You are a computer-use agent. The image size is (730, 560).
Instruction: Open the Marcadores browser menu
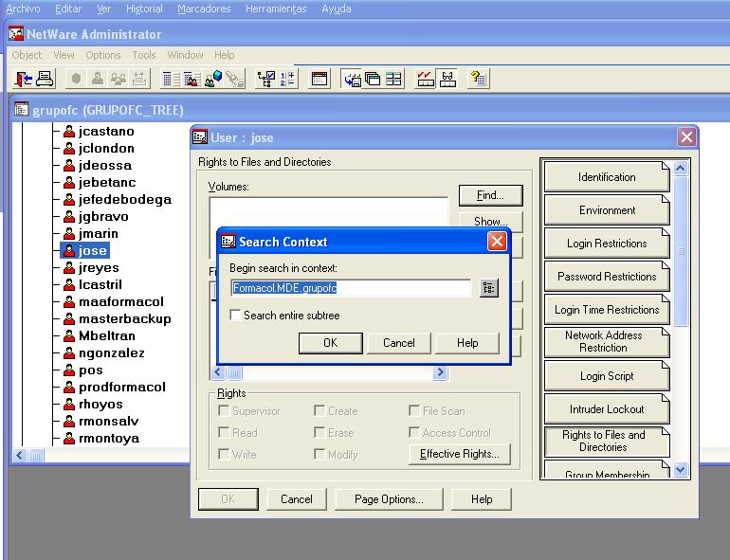pos(204,9)
